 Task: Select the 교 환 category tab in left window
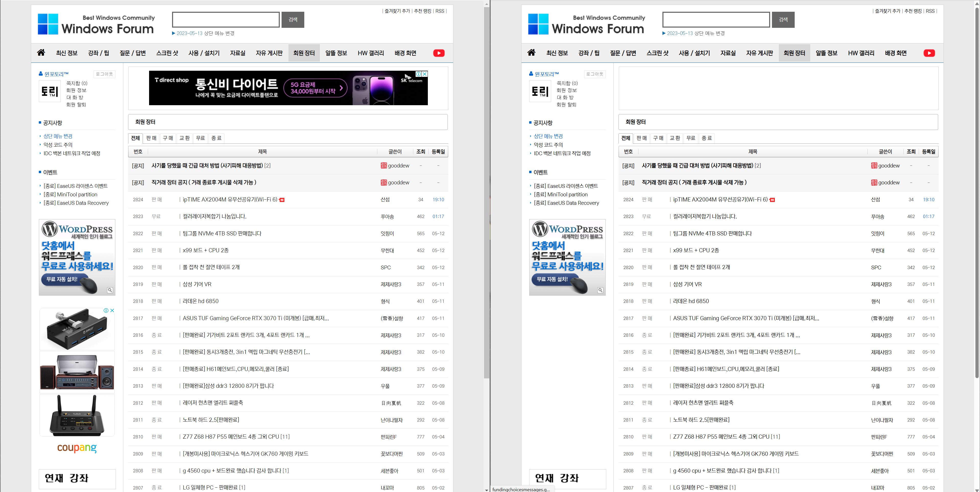[x=185, y=138]
